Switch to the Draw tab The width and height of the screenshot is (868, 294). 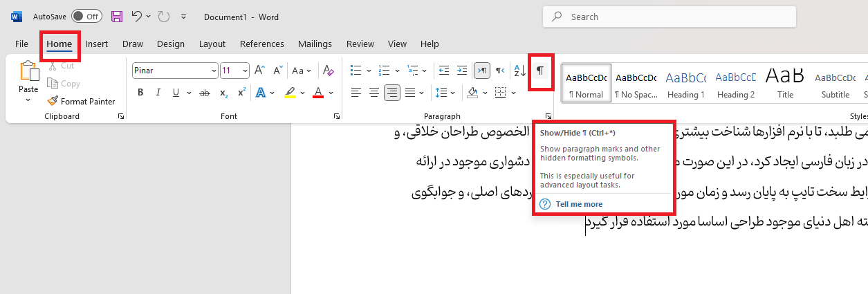tap(133, 44)
